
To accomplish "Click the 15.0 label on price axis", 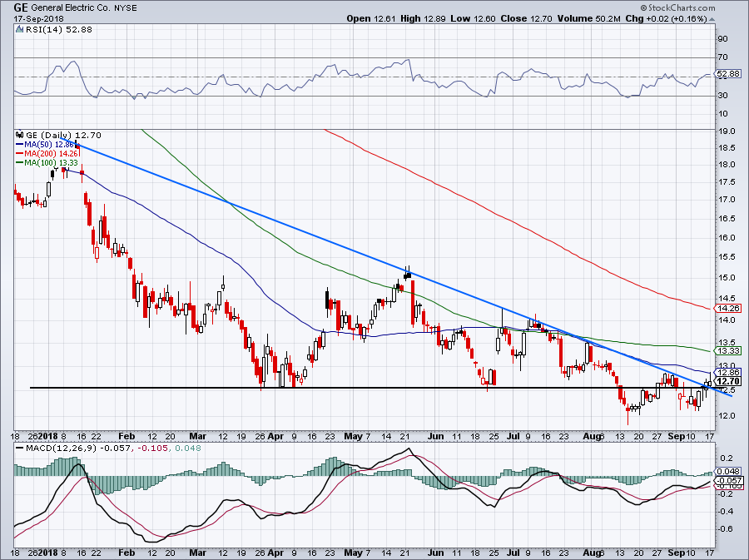I will 726,278.
